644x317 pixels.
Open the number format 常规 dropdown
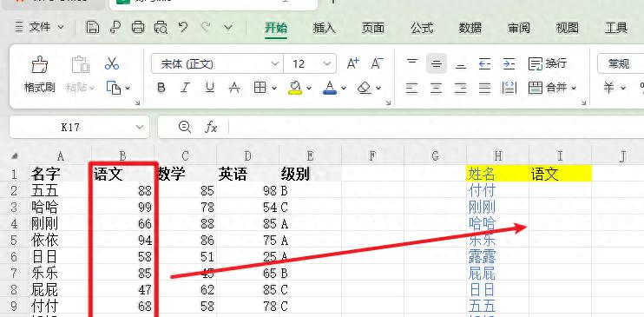tap(621, 63)
